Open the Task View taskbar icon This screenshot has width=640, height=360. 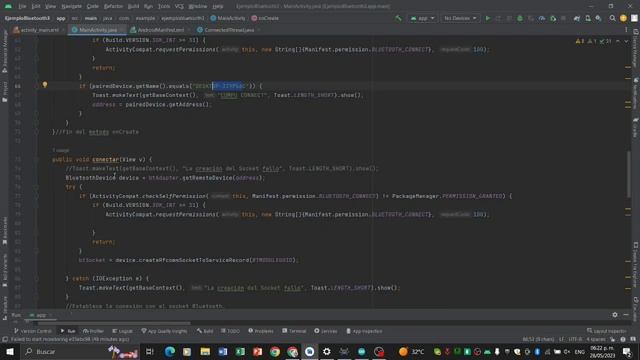149,351
